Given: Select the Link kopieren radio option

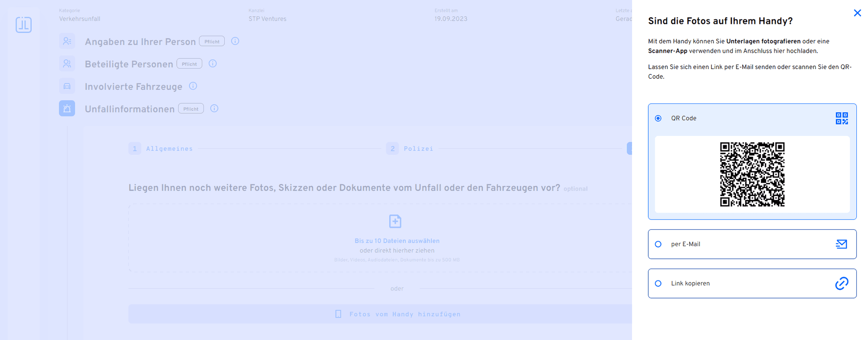Looking at the screenshot, I should 658,284.
